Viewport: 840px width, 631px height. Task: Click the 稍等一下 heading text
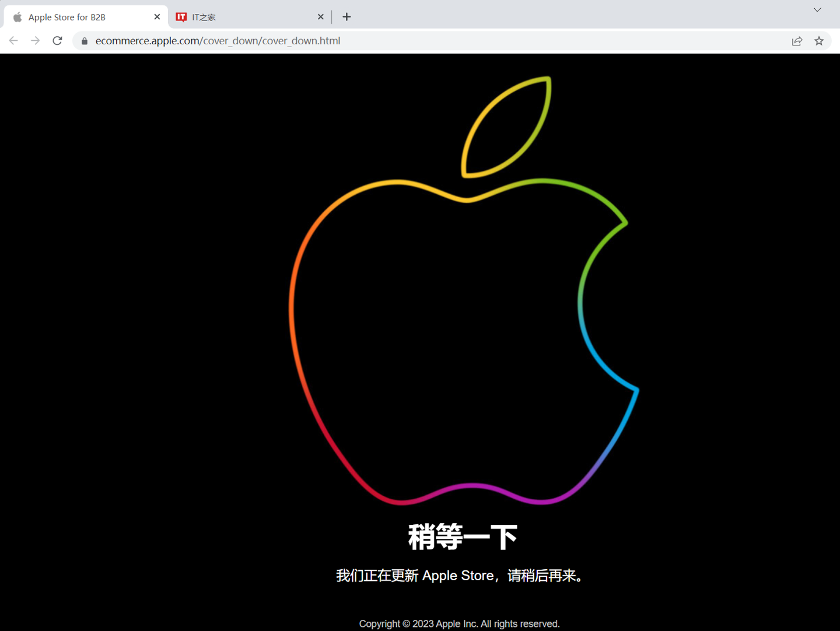coord(461,536)
